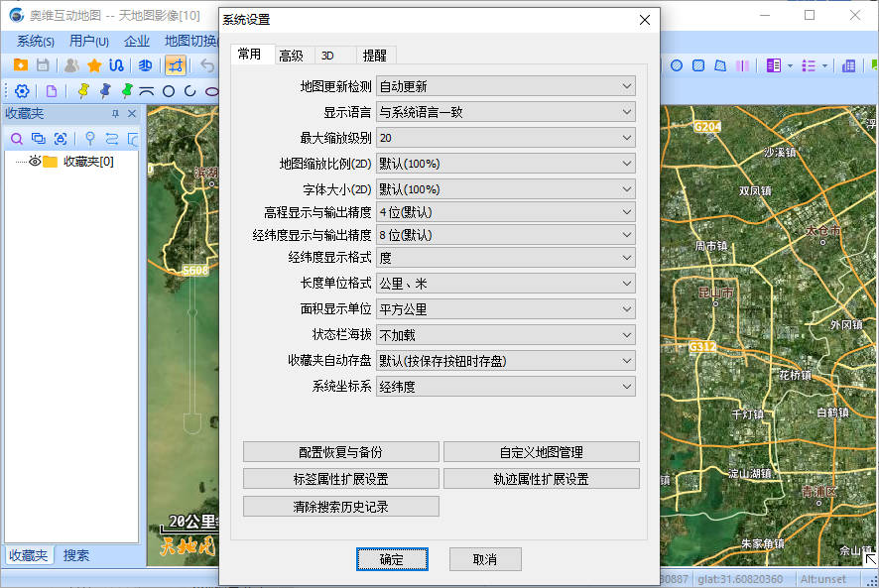Switch to the 高级 settings tab
879x588 pixels.
click(x=291, y=56)
